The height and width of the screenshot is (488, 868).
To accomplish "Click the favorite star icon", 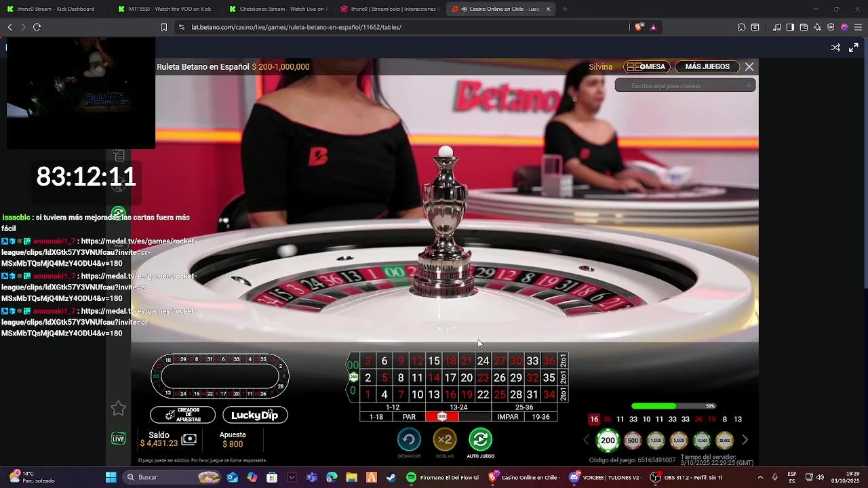I will point(118,408).
